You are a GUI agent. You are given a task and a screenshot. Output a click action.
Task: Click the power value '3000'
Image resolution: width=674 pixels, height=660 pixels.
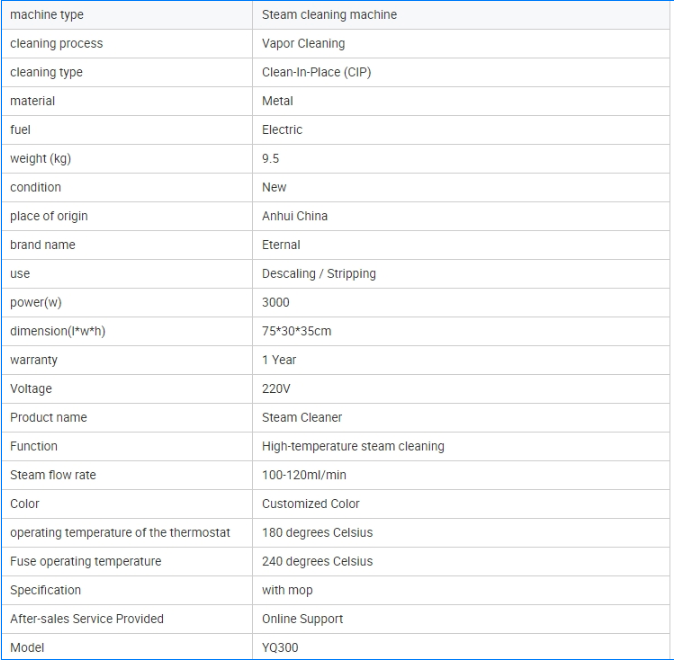point(276,303)
